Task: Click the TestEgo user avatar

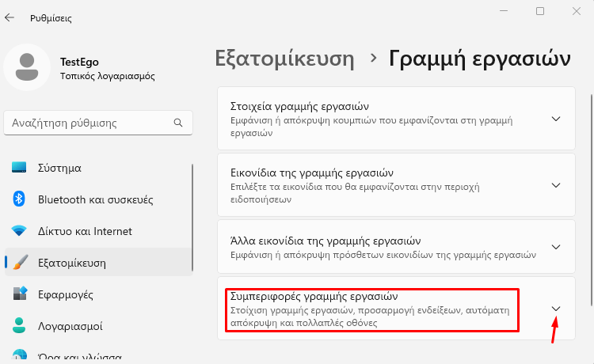Action: (27, 67)
